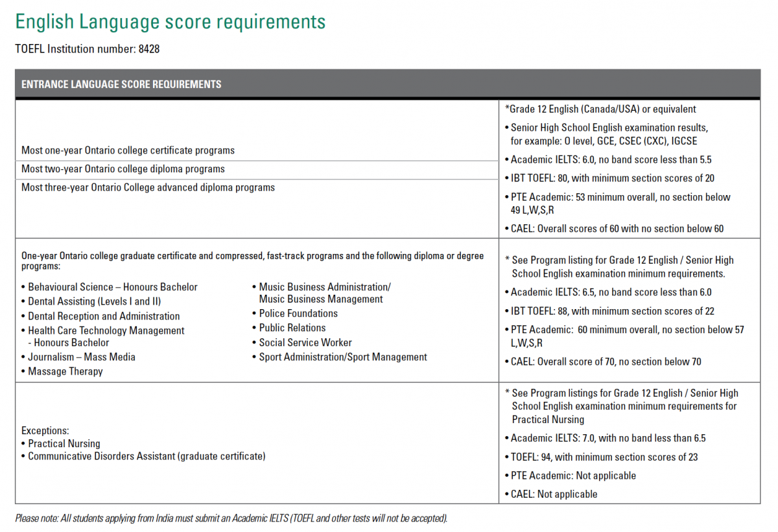The image size is (778, 532).
Task: Click 'CAEL: Overall scores of 60' bullet
Action: click(x=614, y=229)
